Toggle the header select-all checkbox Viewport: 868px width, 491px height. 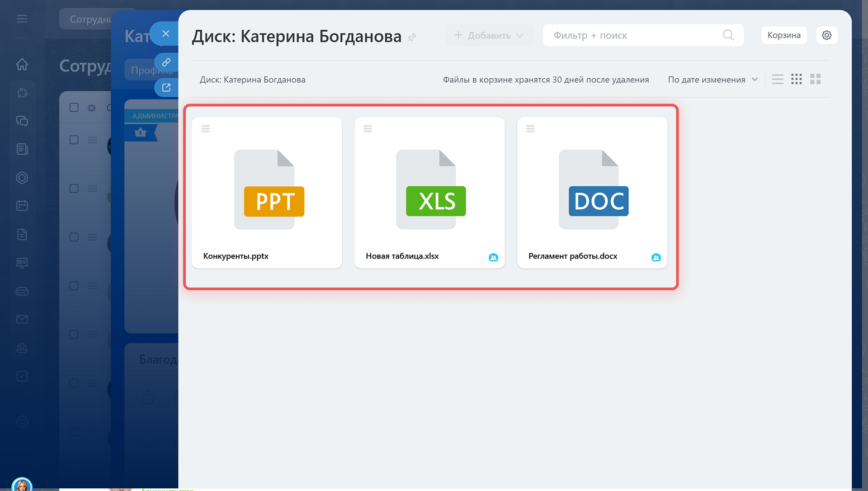pos(74,108)
